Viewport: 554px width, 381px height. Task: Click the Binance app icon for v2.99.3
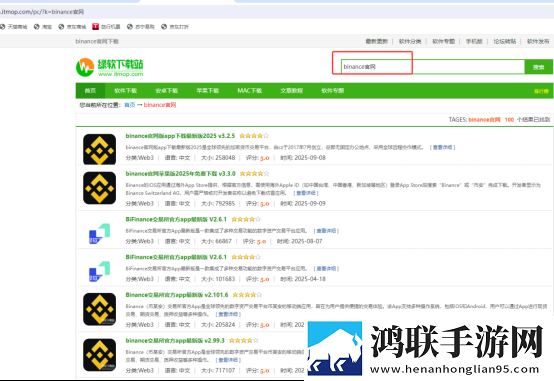click(x=100, y=355)
